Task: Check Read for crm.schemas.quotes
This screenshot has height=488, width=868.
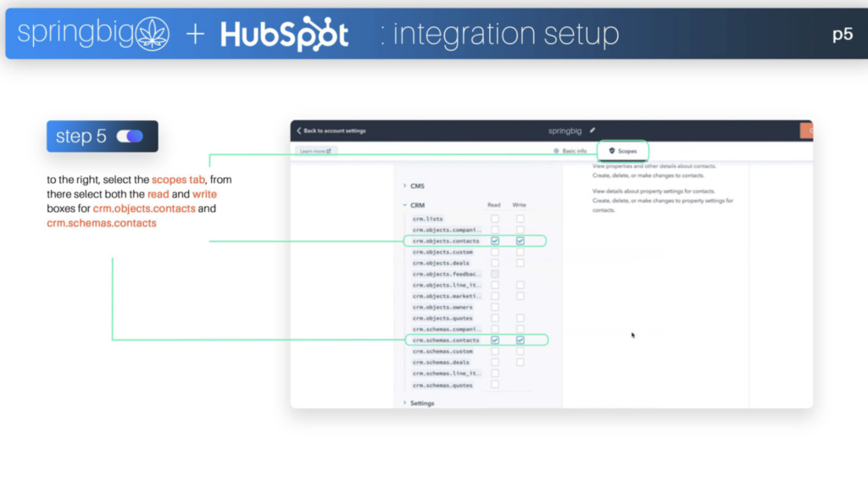Action: click(x=495, y=385)
